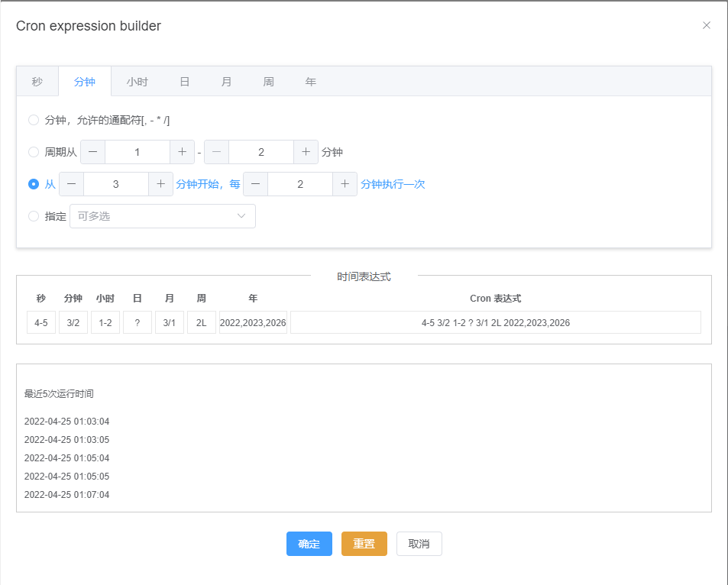Open the 月 tab

[226, 82]
